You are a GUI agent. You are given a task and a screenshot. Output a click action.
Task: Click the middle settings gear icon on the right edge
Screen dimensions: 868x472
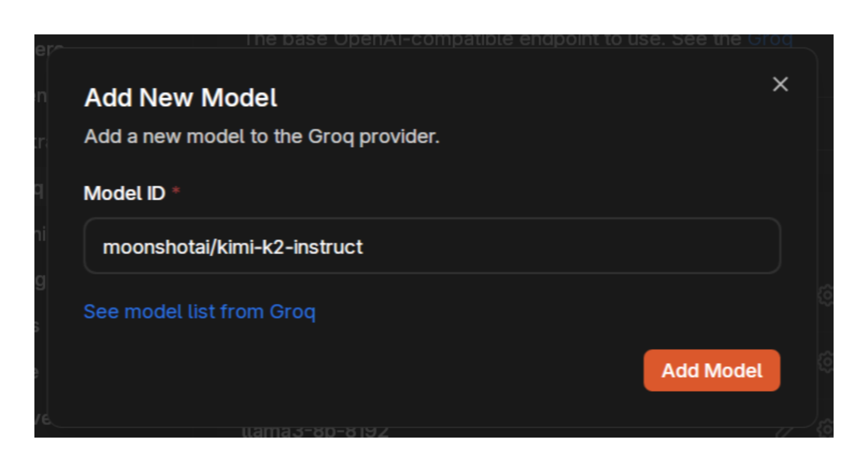pos(827,362)
